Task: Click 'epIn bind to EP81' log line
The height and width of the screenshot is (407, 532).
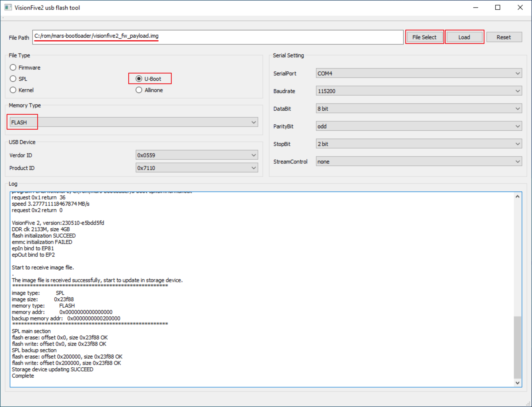Action: pos(33,248)
